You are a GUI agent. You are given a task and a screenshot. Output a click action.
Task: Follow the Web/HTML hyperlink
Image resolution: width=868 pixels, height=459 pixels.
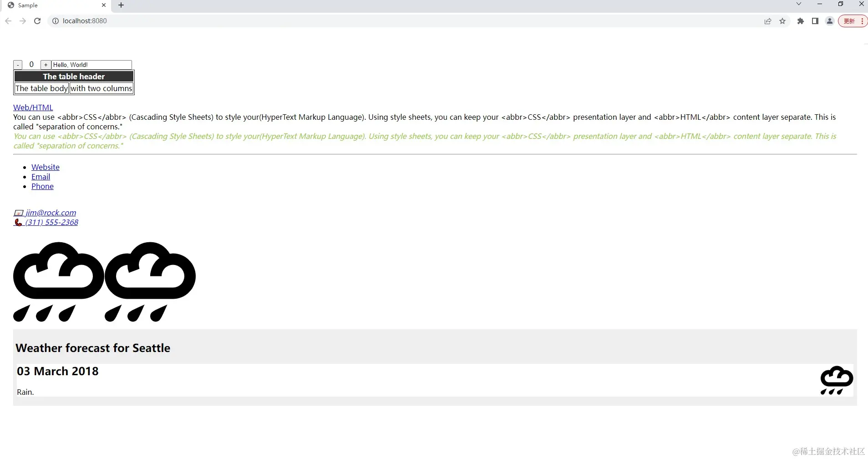[32, 107]
